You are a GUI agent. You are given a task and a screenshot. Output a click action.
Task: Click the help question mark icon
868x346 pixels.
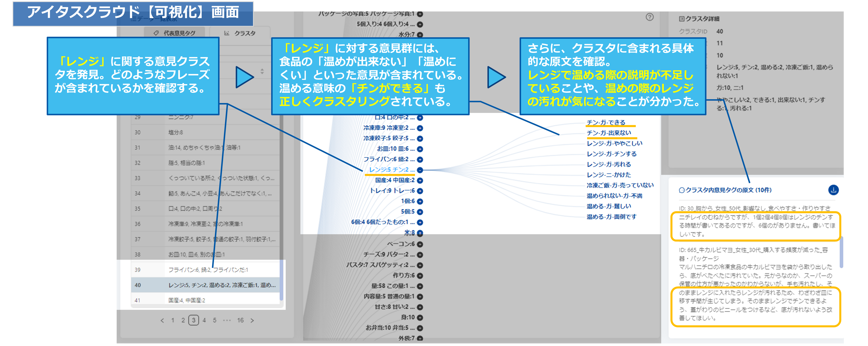tap(649, 17)
